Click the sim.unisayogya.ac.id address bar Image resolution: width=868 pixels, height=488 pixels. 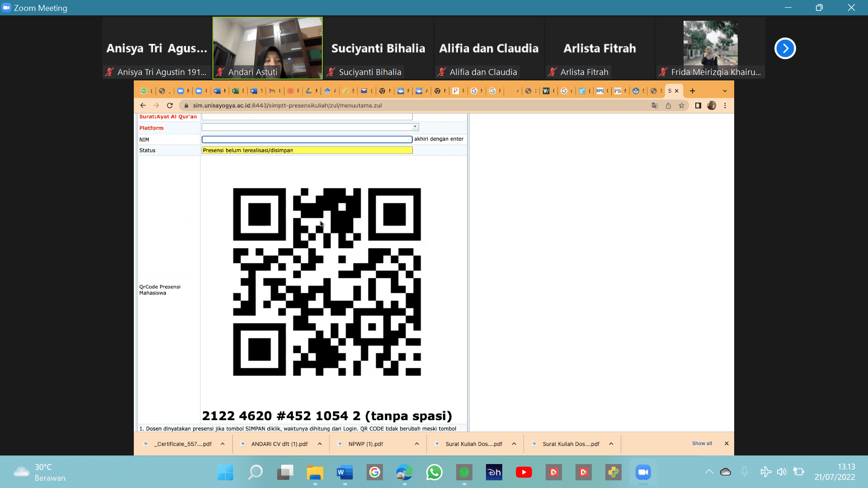(x=287, y=105)
